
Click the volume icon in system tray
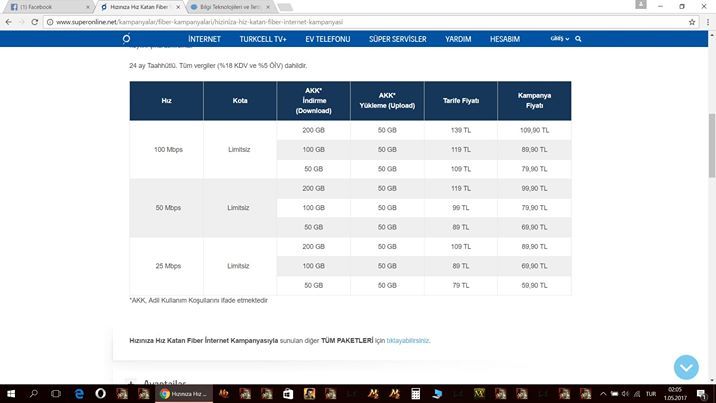[x=625, y=393]
